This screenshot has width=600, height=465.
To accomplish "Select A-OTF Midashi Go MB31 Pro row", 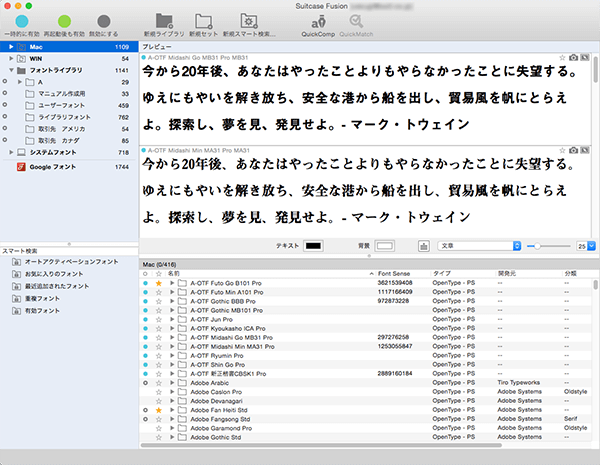I will pyautogui.click(x=366, y=338).
